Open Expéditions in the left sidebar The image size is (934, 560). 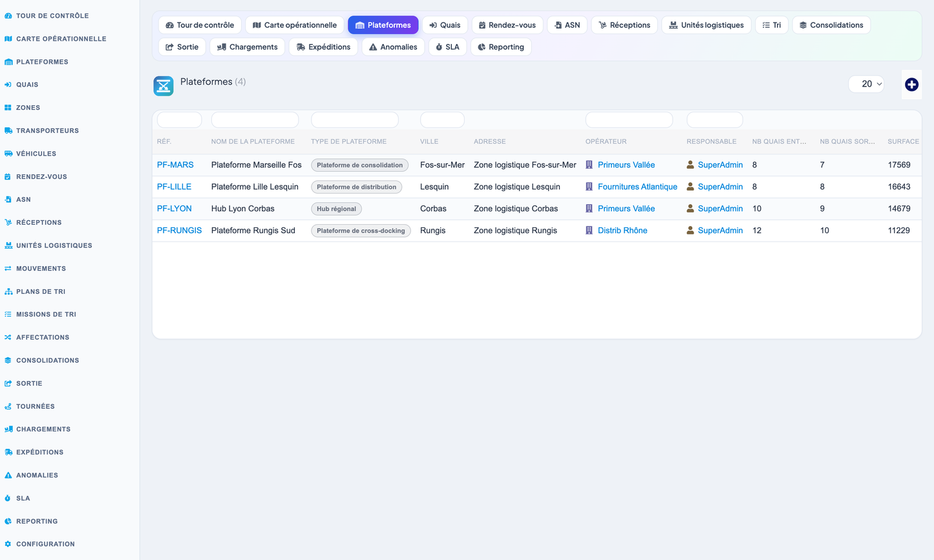coord(39,452)
